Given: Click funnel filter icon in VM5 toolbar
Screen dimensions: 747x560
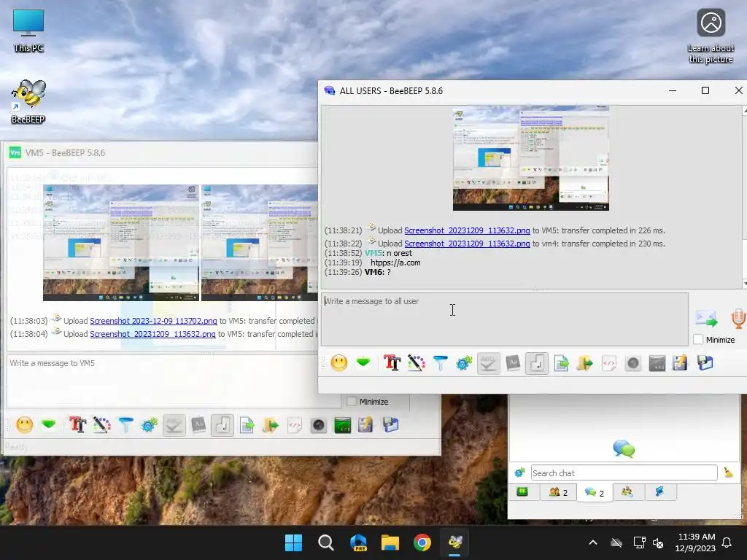Looking at the screenshot, I should (125, 425).
